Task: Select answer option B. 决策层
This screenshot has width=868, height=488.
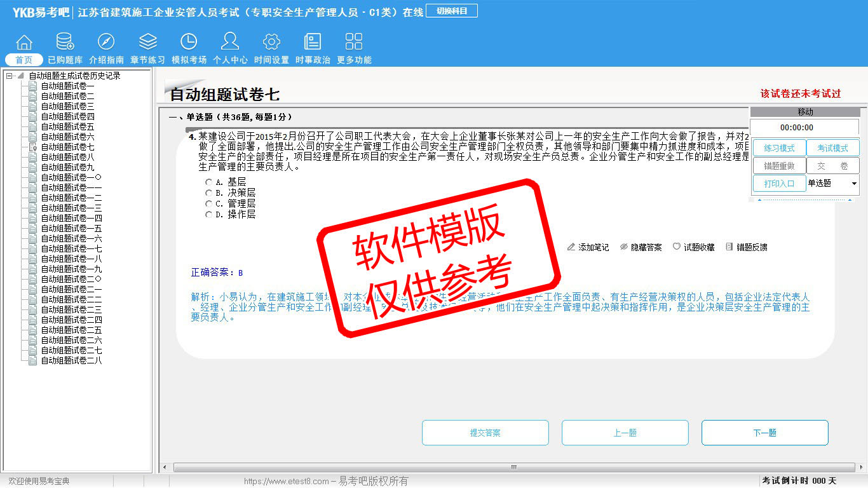Action: [x=208, y=193]
